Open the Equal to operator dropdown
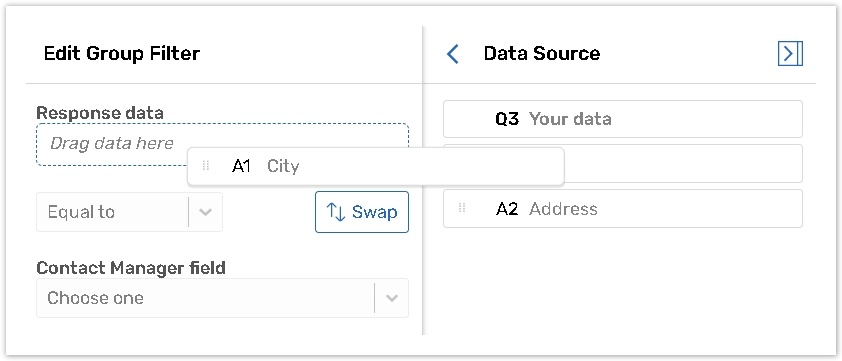The height and width of the screenshot is (361, 842). click(129, 212)
